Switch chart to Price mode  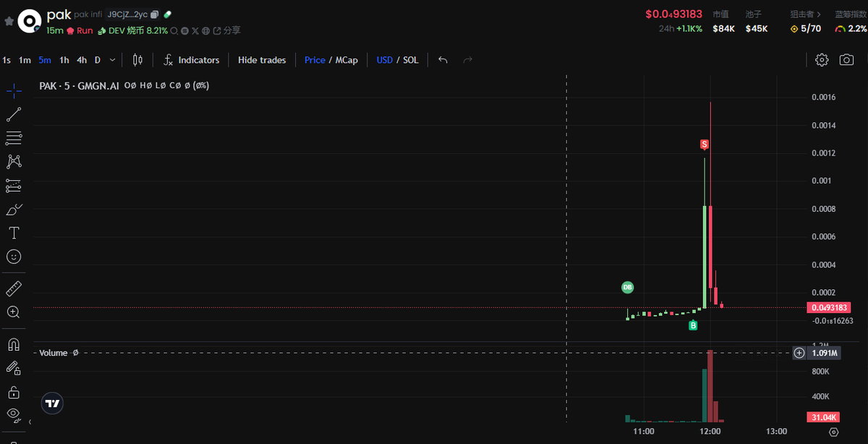click(315, 60)
